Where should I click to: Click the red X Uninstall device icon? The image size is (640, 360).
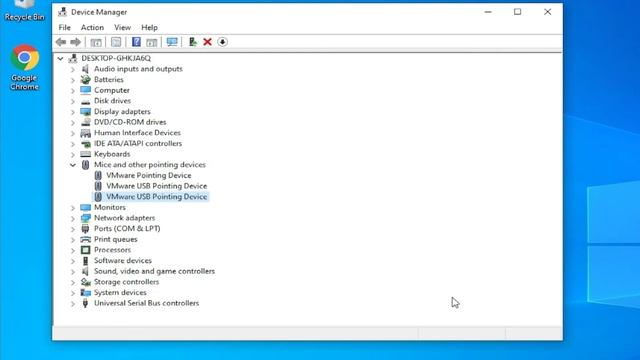click(207, 42)
